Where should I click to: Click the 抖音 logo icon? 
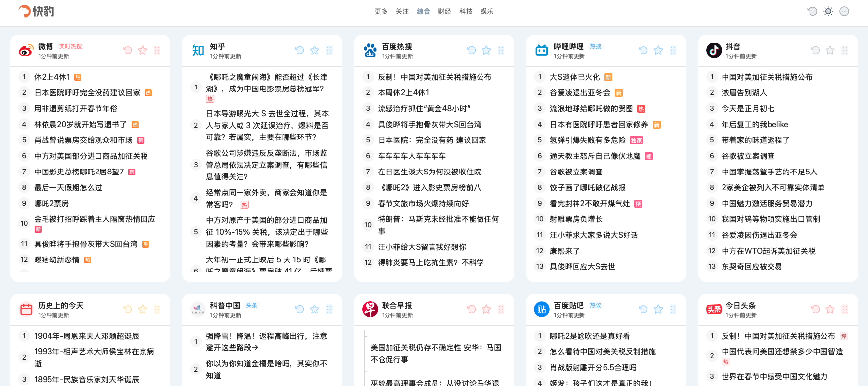[714, 50]
